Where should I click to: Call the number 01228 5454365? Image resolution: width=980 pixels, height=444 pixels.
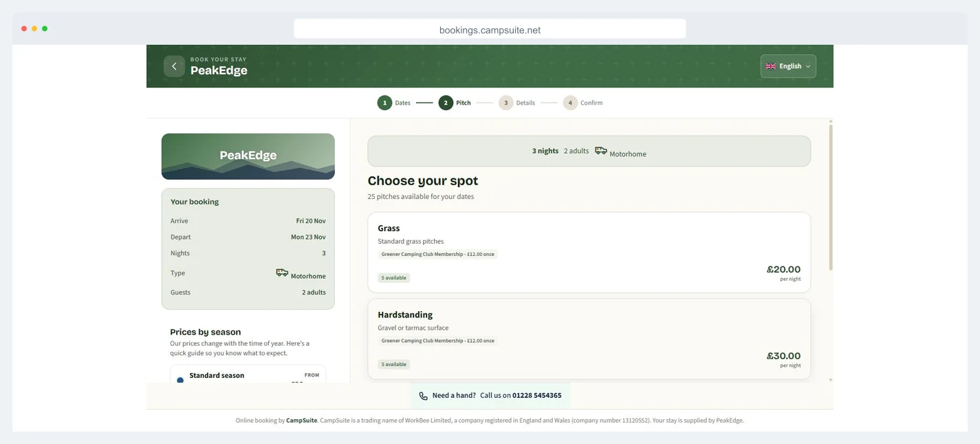(x=536, y=396)
